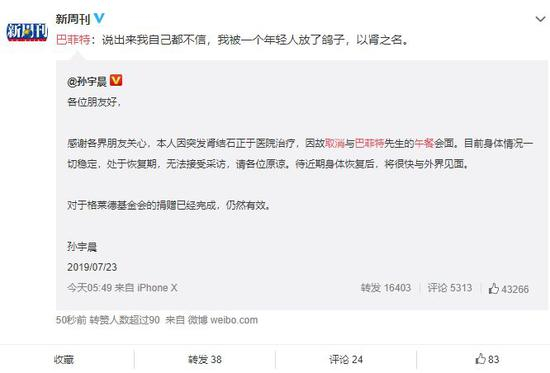View original post's 转发 16403 reposts

coord(386,288)
